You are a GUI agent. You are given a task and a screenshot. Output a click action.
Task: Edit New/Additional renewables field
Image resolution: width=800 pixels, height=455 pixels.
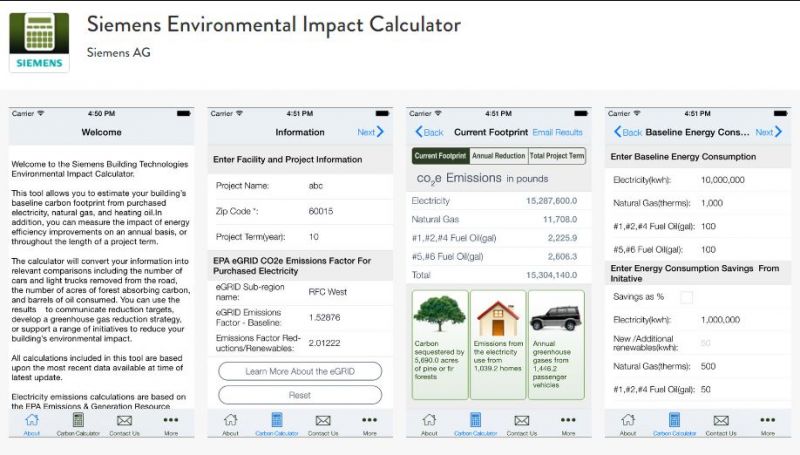pos(706,343)
